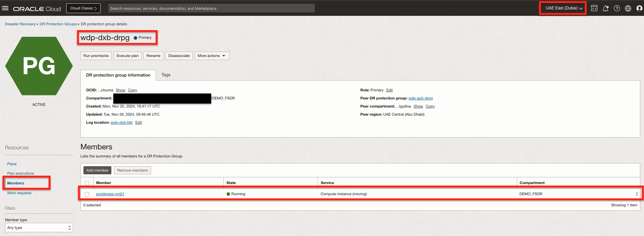Click the Add member button
Screen dimensions: 644x236
97,170
